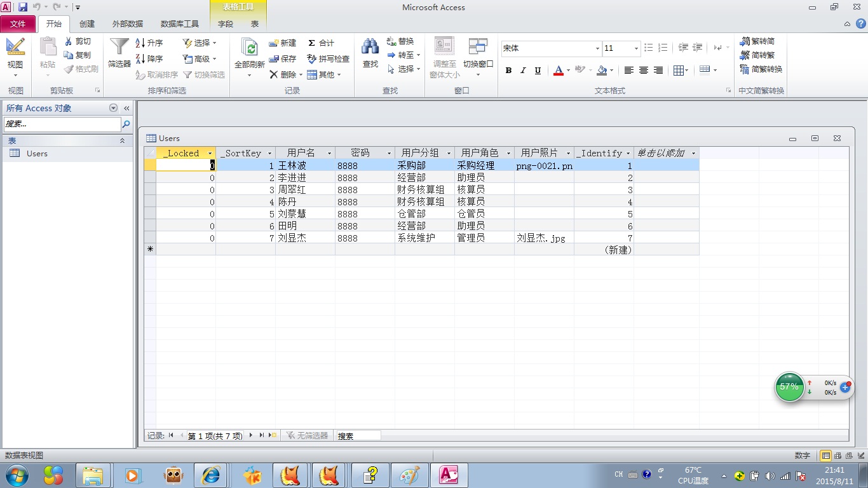This screenshot has width=868, height=488.
Task: Click Refresh All (全部刷新) icon
Action: 250,46
